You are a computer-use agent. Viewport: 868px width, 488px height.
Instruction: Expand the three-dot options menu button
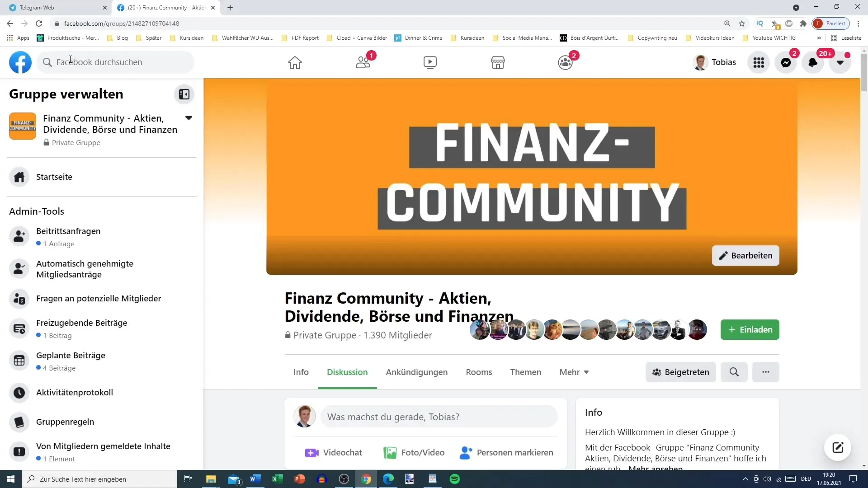[x=766, y=372]
